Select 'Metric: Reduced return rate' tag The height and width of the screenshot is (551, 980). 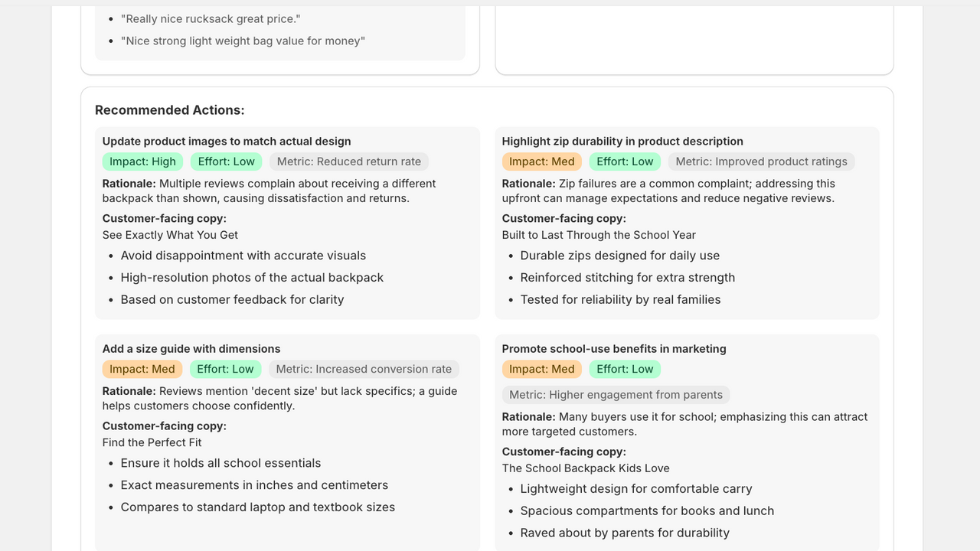tap(349, 161)
